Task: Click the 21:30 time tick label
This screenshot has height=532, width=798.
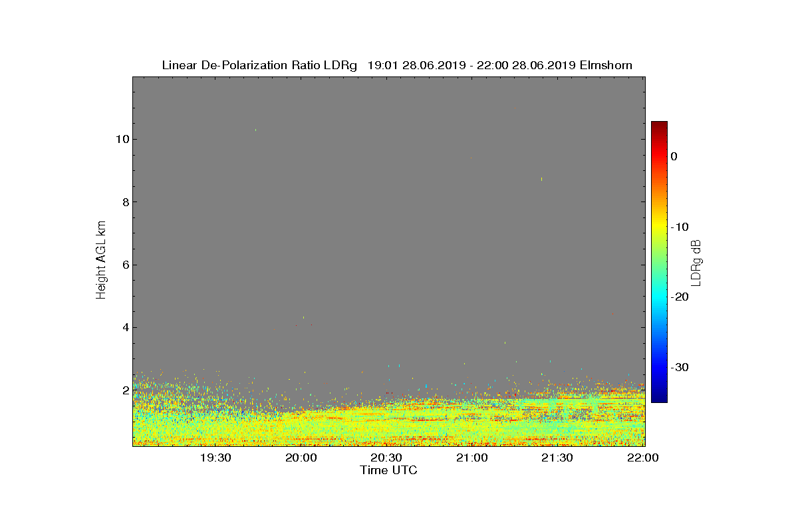Action: [x=557, y=458]
